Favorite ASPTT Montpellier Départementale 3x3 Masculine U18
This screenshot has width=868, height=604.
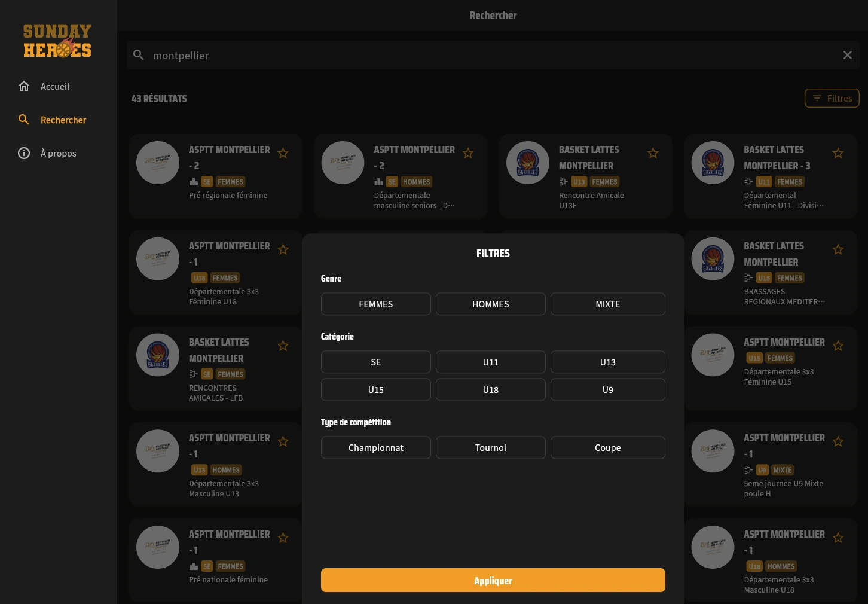[x=838, y=538]
